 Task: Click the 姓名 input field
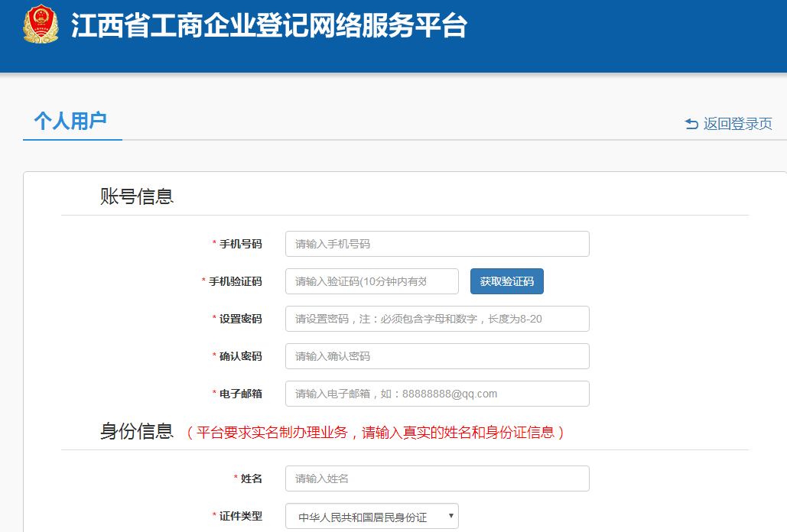[x=437, y=478]
